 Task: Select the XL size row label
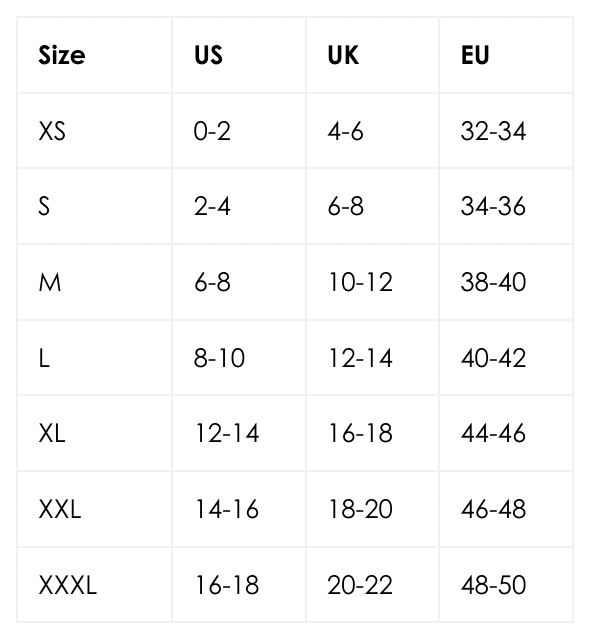coord(52,433)
